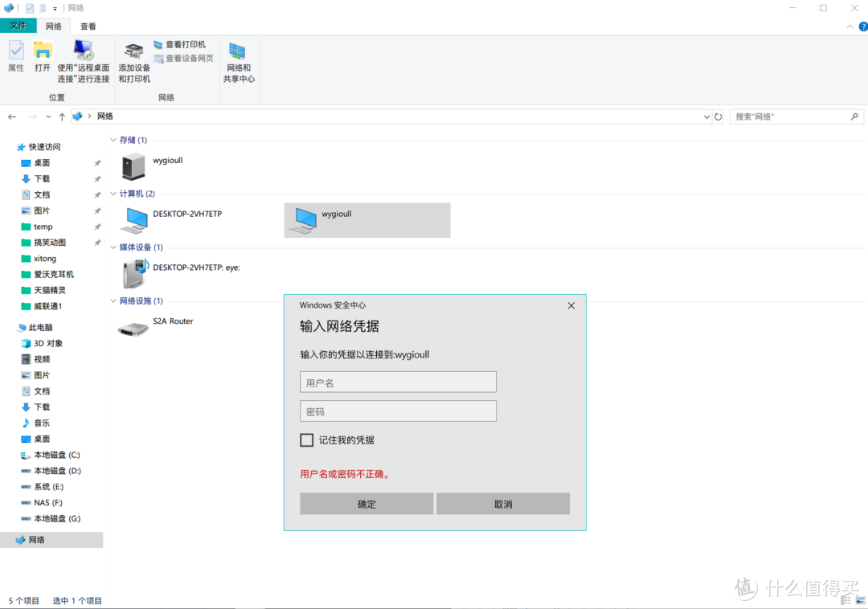Click the 密码 password field
Image resolution: width=868 pixels, height=609 pixels.
pos(398,411)
